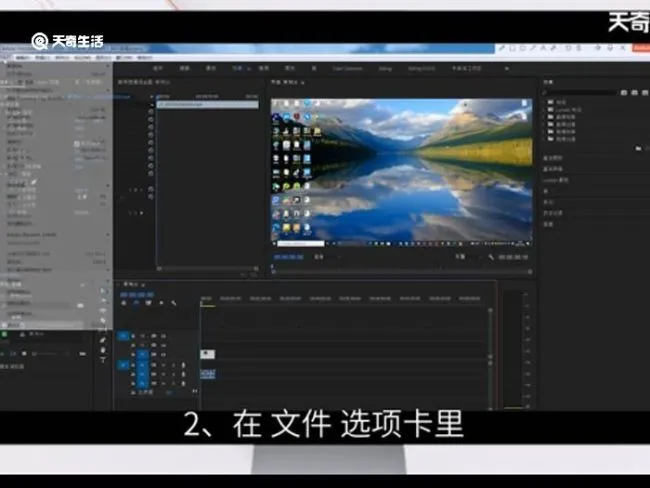Switch to the 组件 workspace tab

click(x=158, y=68)
